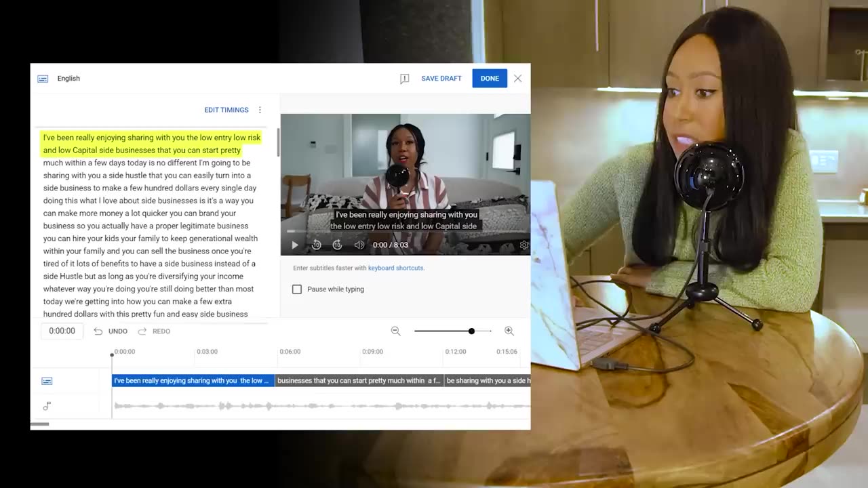This screenshot has height=488, width=868.
Task: Open the keyboard shortcuts link
Action: click(x=396, y=268)
